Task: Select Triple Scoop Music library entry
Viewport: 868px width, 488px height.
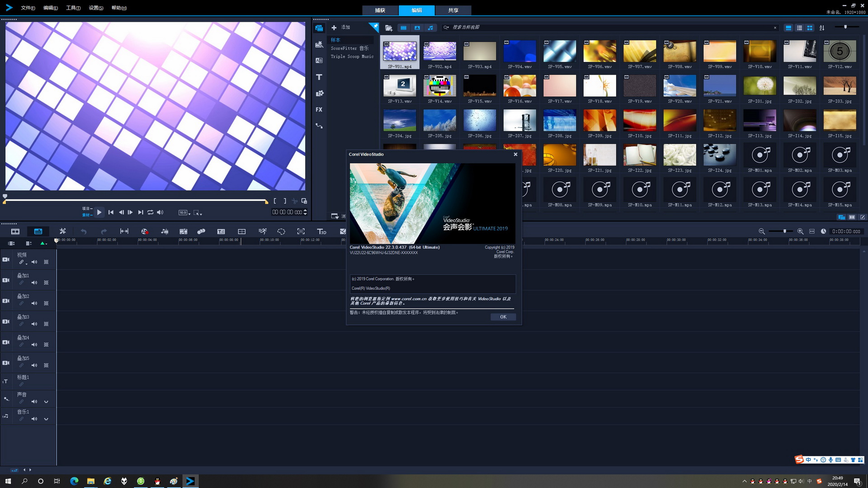Action: (x=352, y=56)
